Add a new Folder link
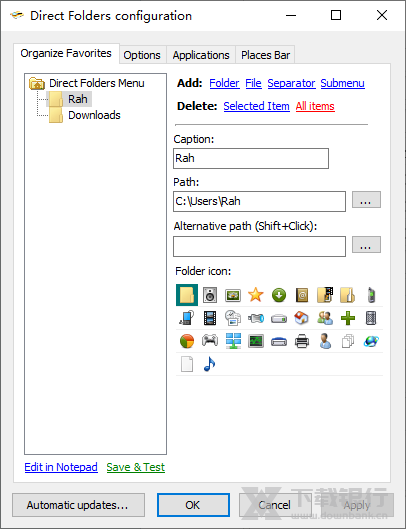 (x=224, y=83)
